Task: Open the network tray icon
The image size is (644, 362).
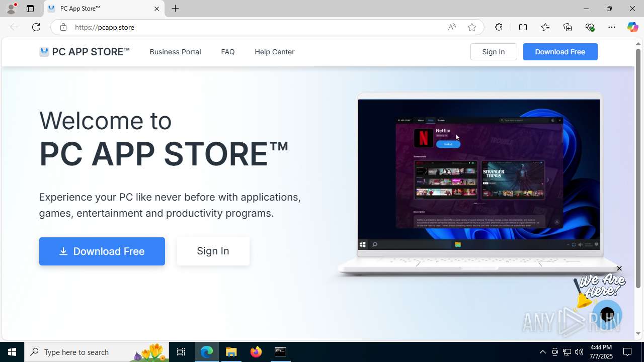Action: [x=567, y=352]
